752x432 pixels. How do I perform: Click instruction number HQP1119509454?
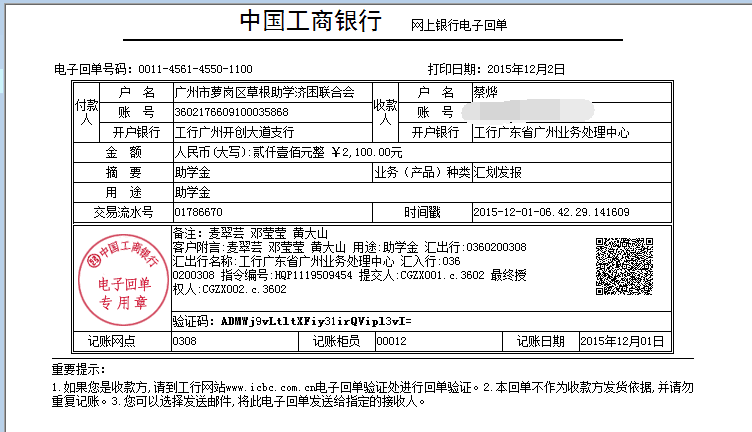[313, 275]
